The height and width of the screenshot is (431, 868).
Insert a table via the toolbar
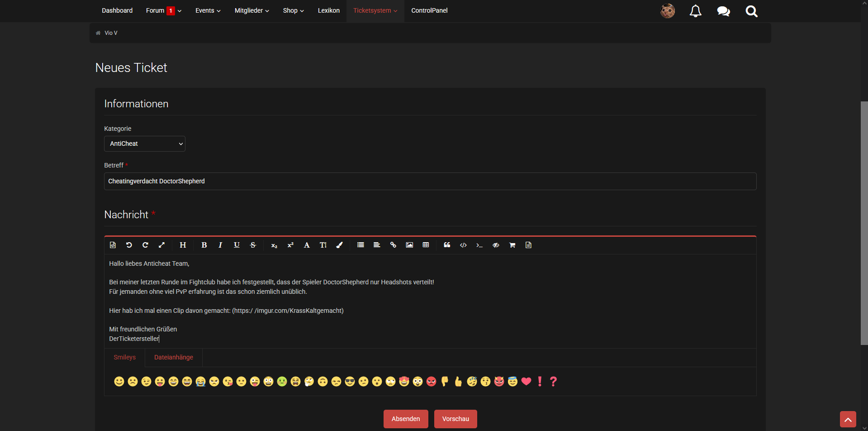[x=426, y=245]
